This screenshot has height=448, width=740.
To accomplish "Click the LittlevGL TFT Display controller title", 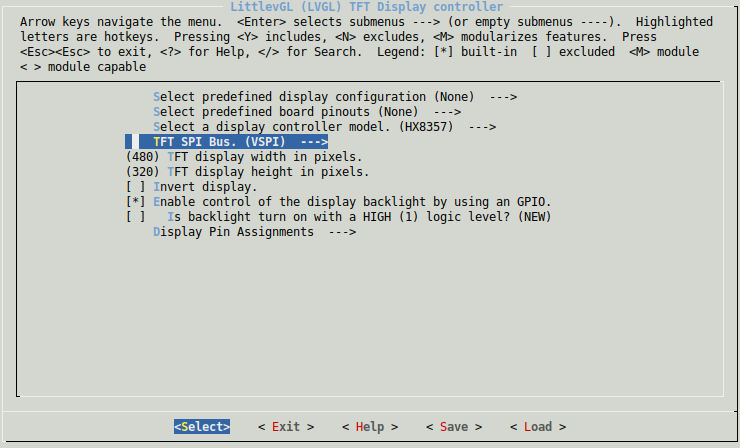I will (367, 7).
